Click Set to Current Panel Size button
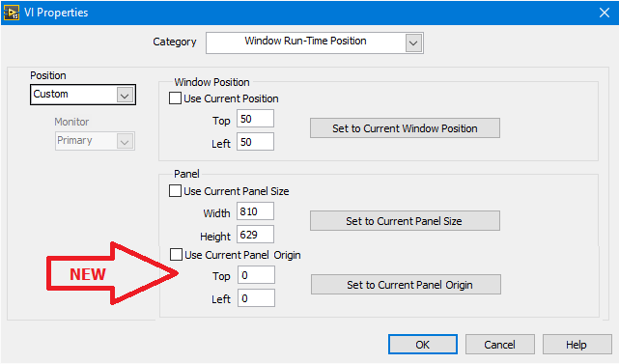Screen dimensions: 619x364 tap(405, 221)
